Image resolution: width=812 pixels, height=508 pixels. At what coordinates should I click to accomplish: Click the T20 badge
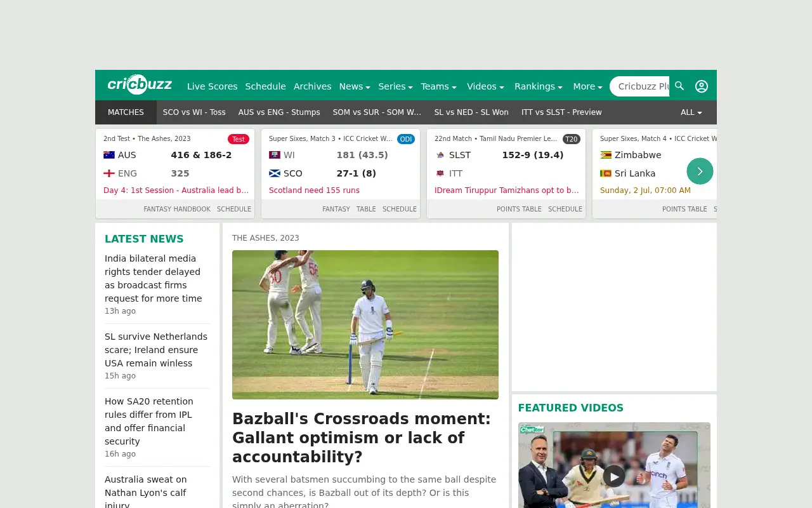(x=572, y=139)
